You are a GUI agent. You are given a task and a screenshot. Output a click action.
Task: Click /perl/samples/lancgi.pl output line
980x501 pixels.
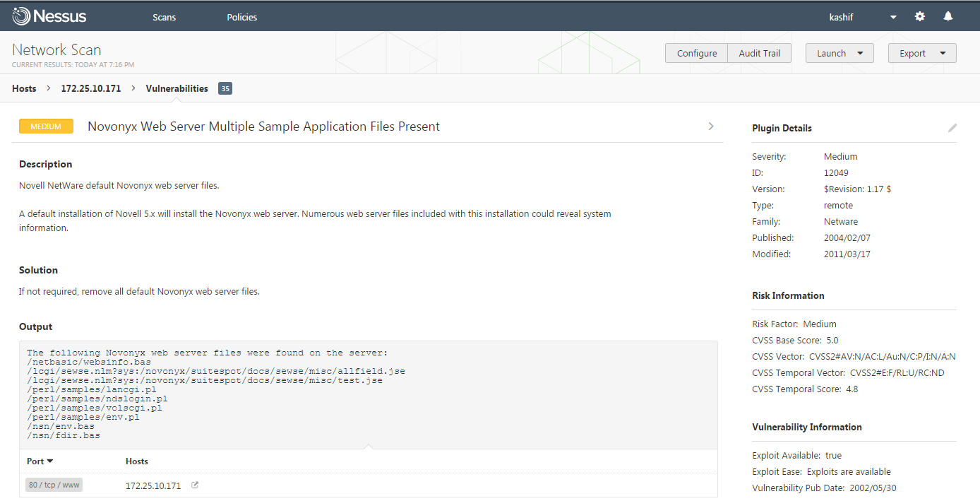click(x=92, y=389)
